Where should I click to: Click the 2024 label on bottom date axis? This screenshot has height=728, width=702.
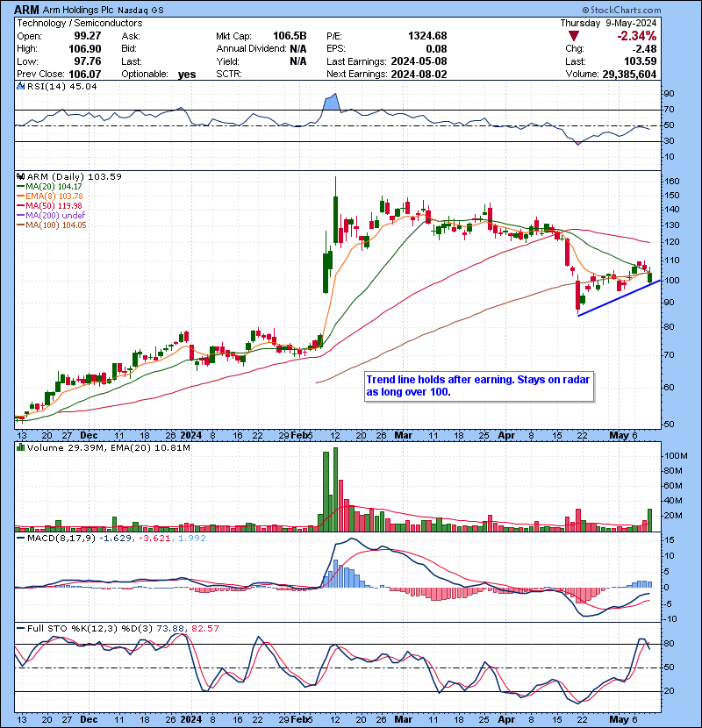point(191,719)
